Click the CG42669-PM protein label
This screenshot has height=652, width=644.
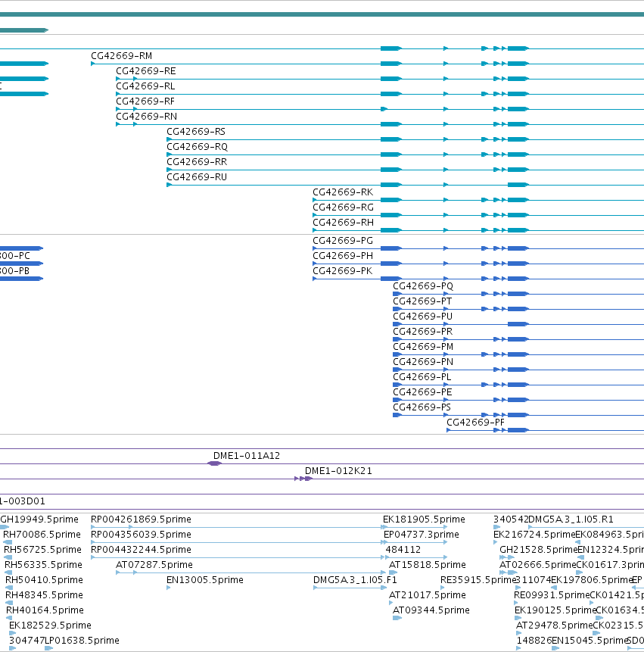point(423,347)
